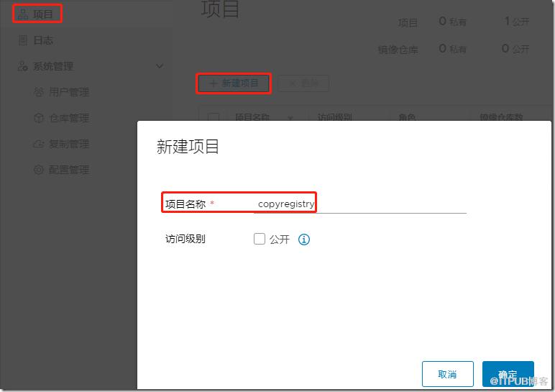
Task: Cancel with the 取消 button
Action: (x=447, y=374)
